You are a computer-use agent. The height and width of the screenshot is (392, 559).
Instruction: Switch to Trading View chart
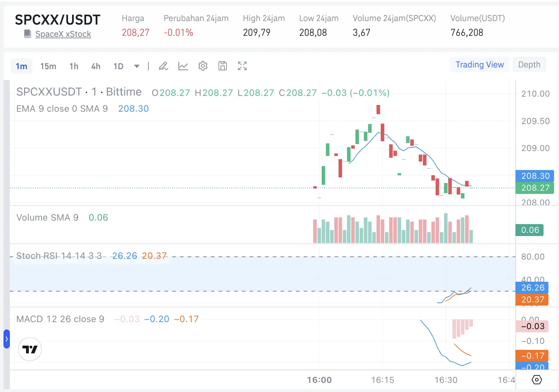tap(480, 65)
